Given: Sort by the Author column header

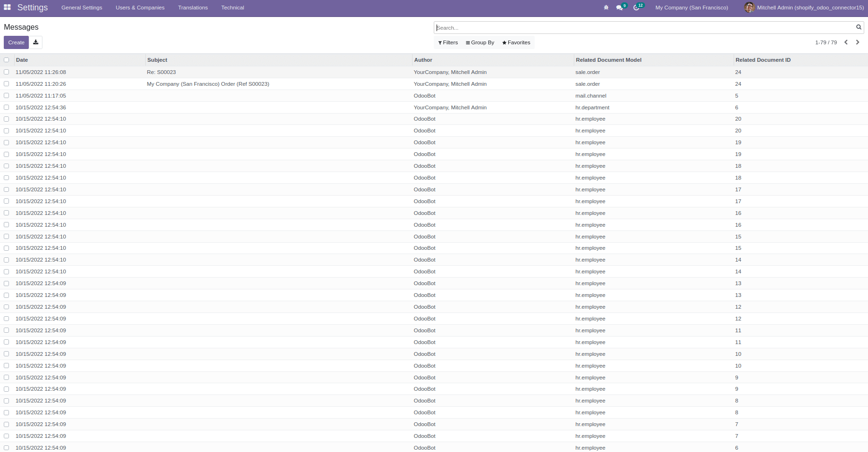Looking at the screenshot, I should (x=493, y=60).
